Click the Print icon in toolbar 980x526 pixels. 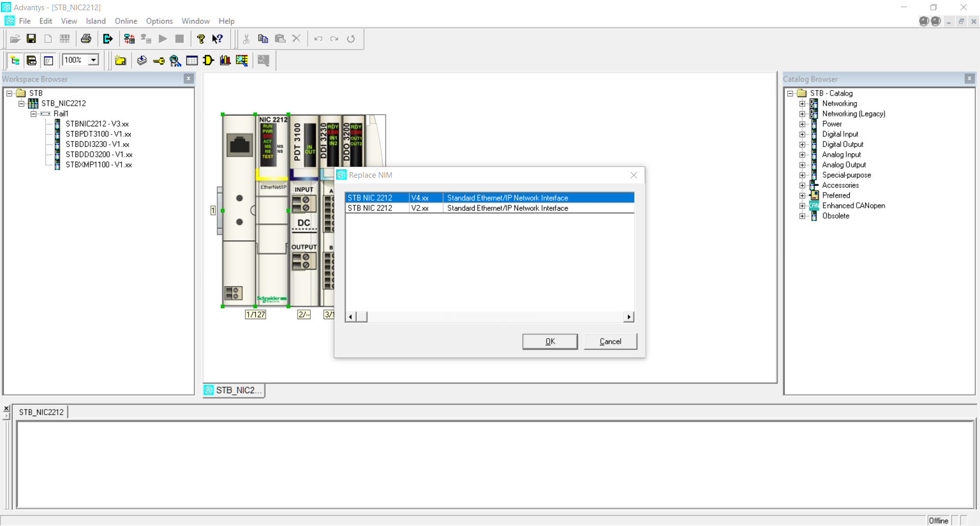(86, 39)
